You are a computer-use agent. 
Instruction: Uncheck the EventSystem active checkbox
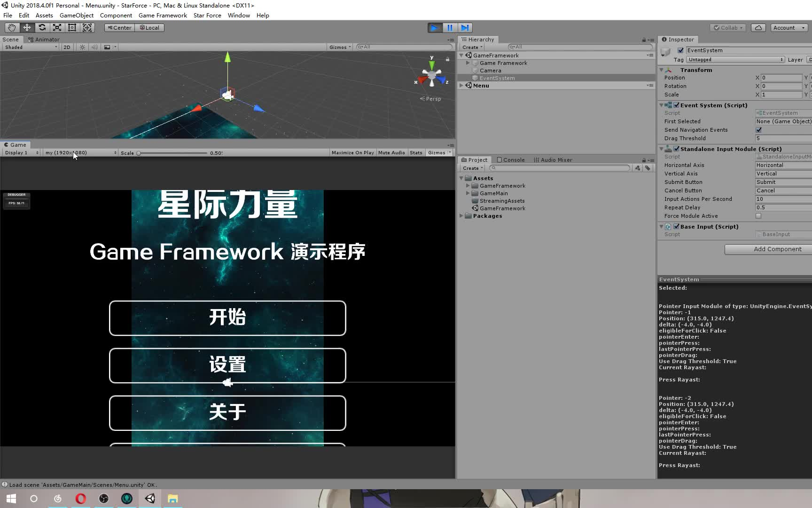pyautogui.click(x=680, y=50)
